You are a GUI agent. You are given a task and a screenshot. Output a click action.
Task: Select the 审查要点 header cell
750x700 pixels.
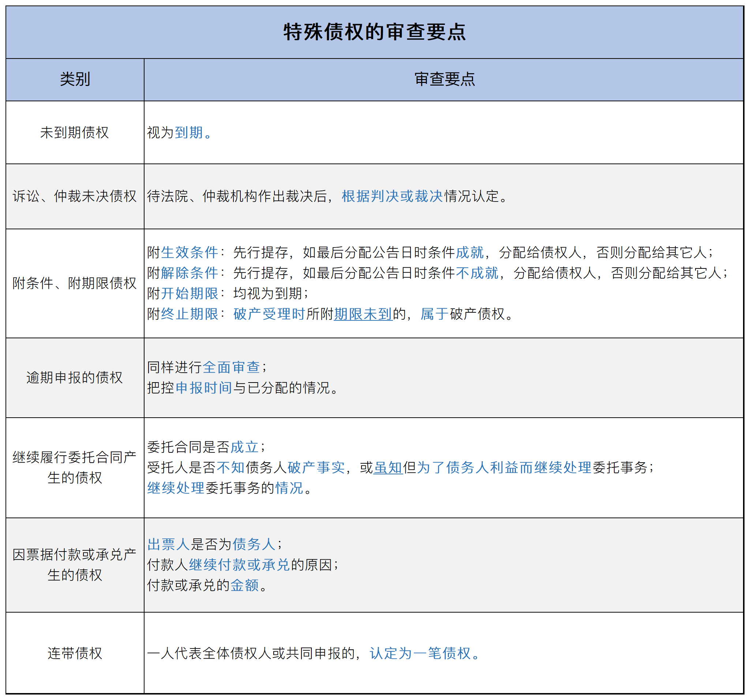(446, 79)
